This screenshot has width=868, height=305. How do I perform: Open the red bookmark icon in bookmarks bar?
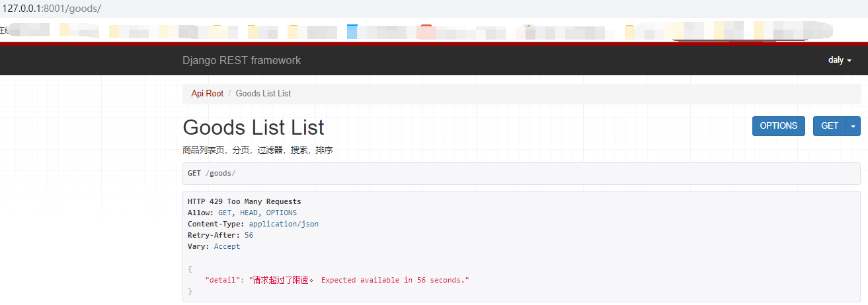click(x=426, y=31)
